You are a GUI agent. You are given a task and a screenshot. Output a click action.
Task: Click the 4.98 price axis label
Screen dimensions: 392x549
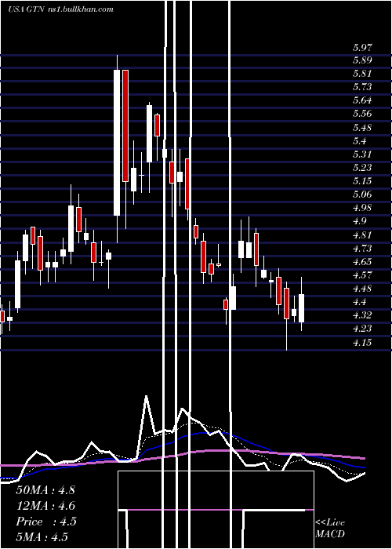pyautogui.click(x=362, y=208)
